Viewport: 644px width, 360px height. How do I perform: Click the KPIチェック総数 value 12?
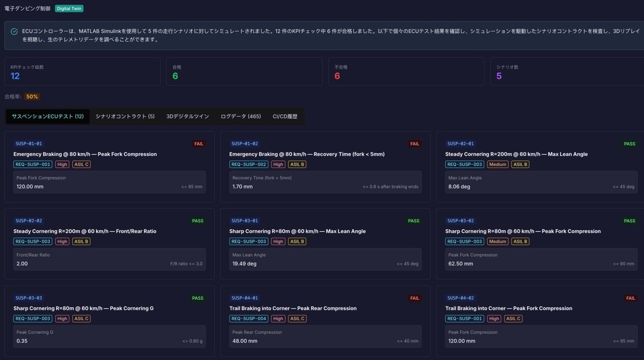pyautogui.click(x=15, y=76)
